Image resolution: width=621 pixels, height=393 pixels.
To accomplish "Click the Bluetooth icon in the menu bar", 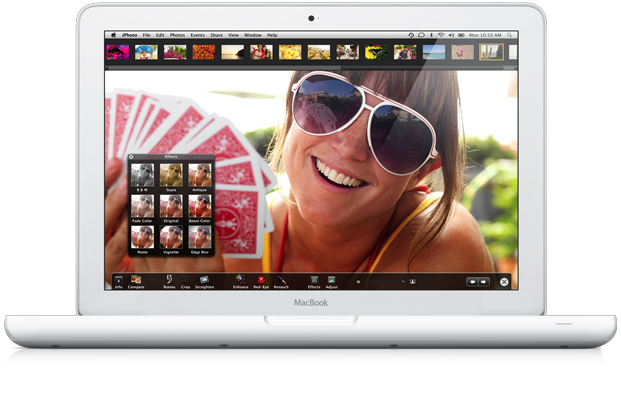I will [x=432, y=35].
